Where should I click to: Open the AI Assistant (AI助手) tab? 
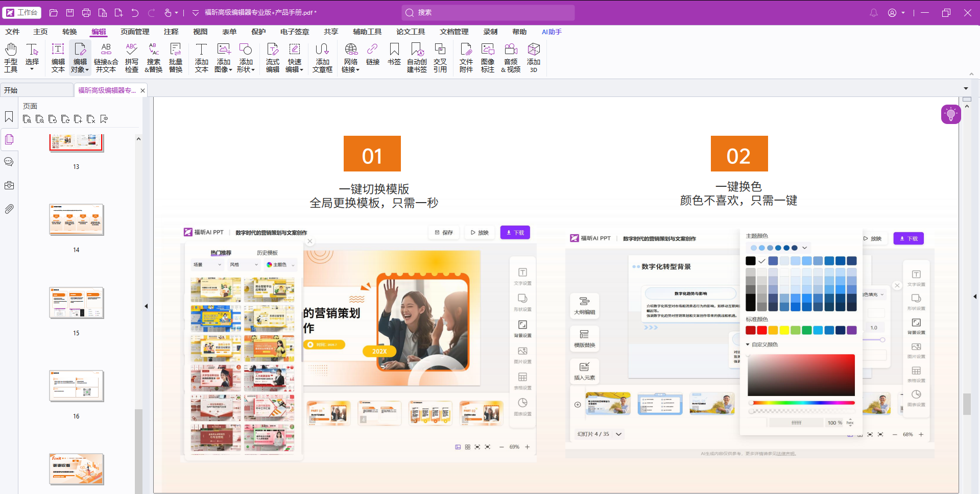tap(552, 32)
